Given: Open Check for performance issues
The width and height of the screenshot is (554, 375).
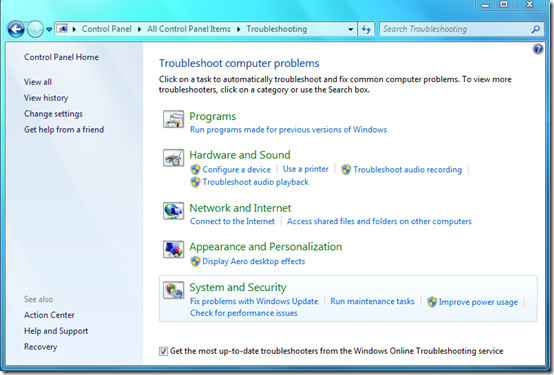Looking at the screenshot, I should [x=243, y=313].
